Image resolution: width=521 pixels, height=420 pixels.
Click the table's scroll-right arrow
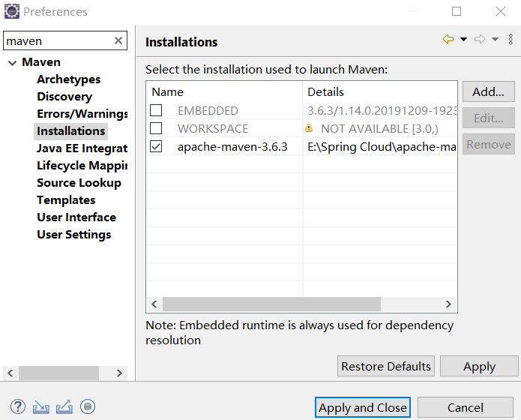(x=448, y=304)
